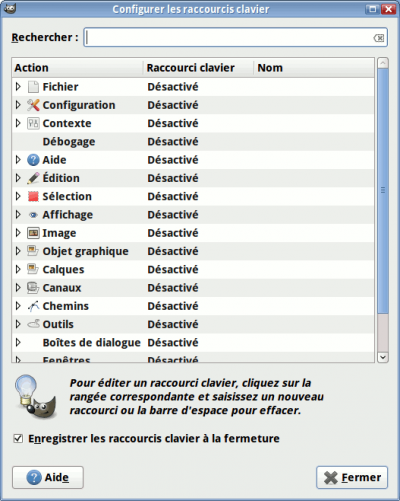
Task: Expand the Chemins group
Action: 18,306
